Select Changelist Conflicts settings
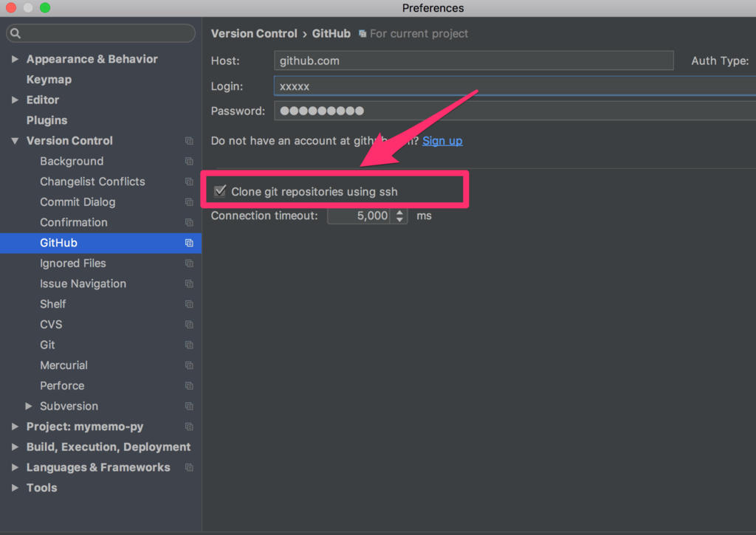The width and height of the screenshot is (756, 535). point(92,182)
